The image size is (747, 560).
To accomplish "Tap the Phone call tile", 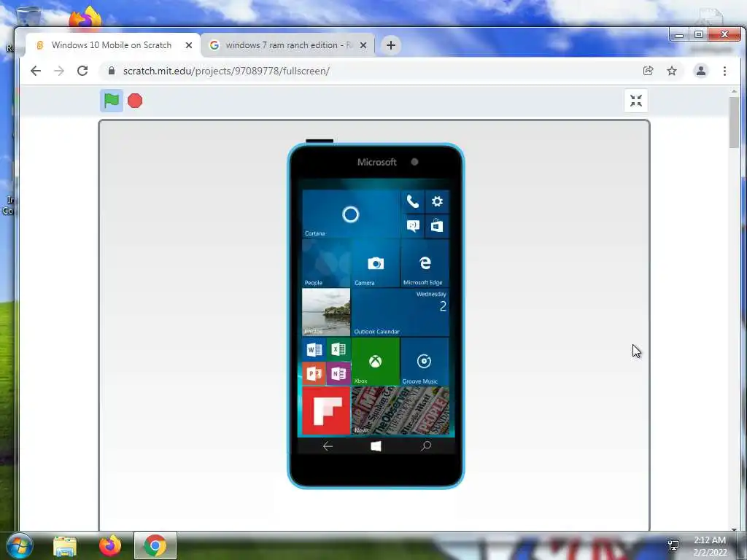I will click(x=413, y=201).
